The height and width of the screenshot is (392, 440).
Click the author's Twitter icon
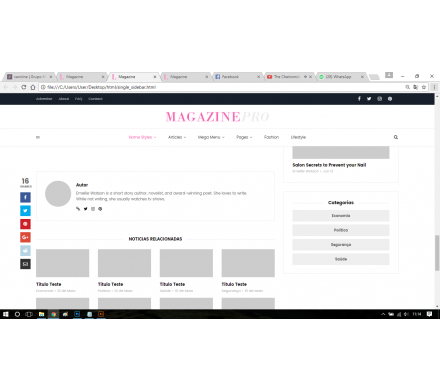(86, 209)
